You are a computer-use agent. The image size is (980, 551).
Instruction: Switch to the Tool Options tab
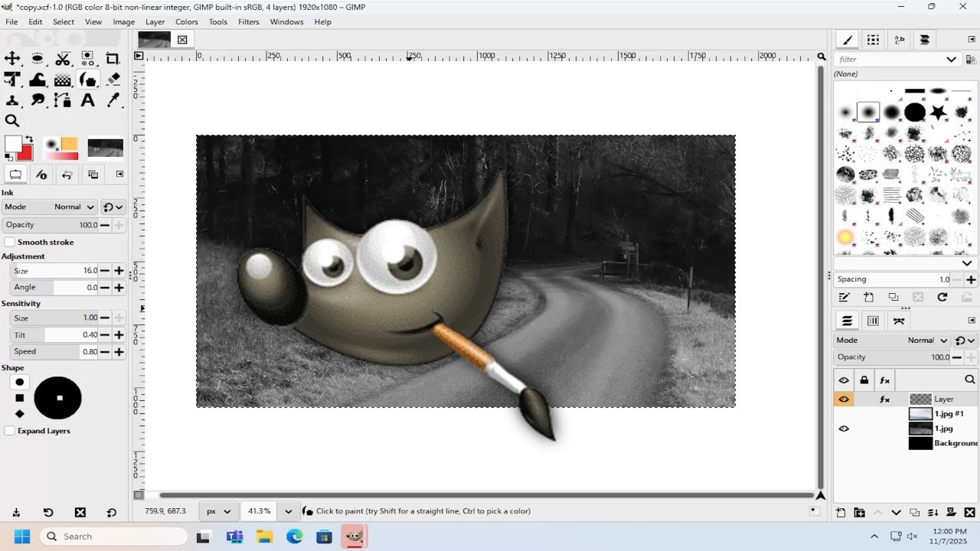(x=15, y=174)
